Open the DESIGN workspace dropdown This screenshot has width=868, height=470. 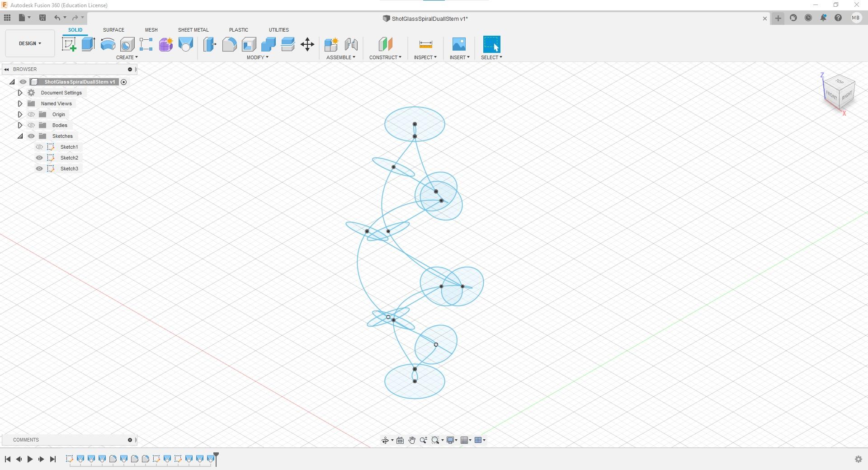click(30, 43)
